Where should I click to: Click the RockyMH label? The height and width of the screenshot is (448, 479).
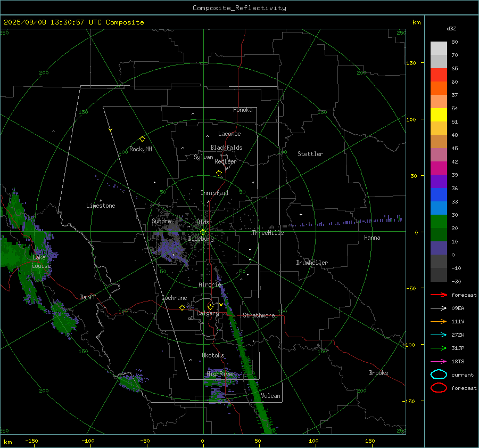point(141,149)
